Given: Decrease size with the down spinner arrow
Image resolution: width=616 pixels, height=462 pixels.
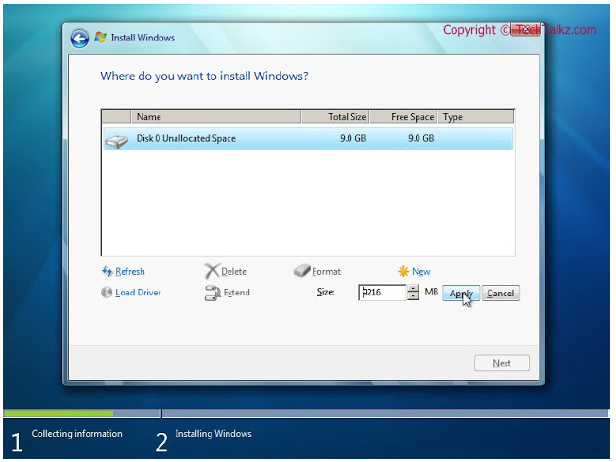Looking at the screenshot, I should pos(413,296).
